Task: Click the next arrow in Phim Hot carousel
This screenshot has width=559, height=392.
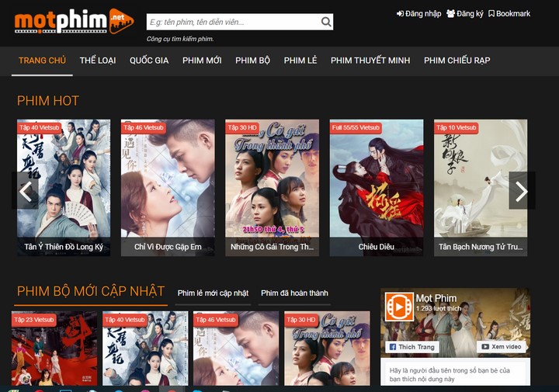Action: point(522,191)
